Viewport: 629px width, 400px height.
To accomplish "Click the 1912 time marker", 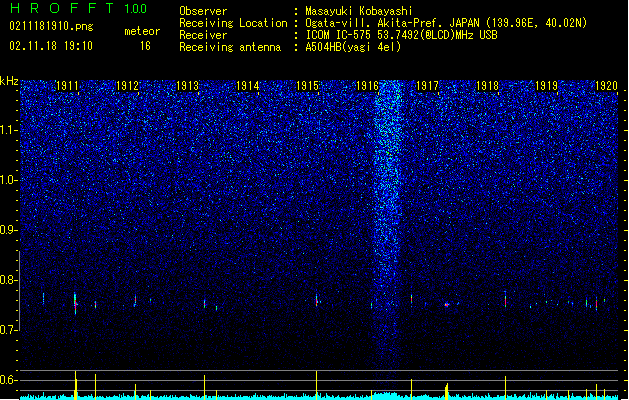I will [x=127, y=86].
